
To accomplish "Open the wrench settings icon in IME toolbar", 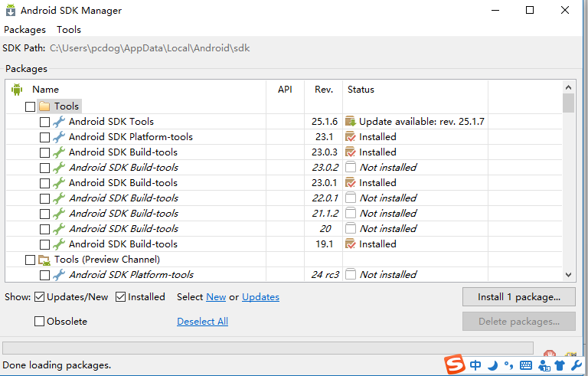I will [577, 365].
